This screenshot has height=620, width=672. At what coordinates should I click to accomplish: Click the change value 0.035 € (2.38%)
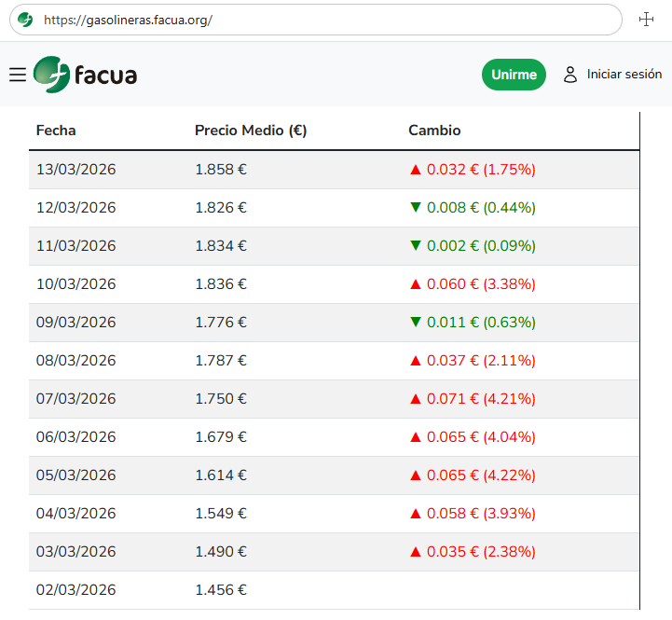pyautogui.click(x=481, y=551)
